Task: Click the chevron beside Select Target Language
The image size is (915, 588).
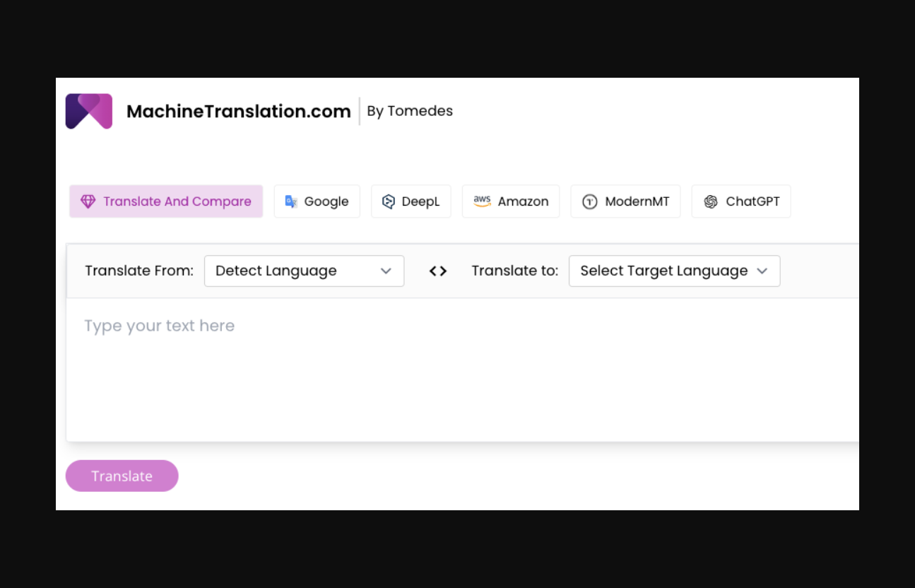Action: click(x=762, y=271)
